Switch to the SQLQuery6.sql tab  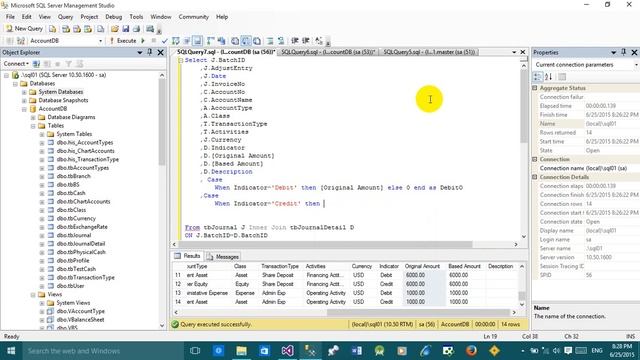pos(328,52)
